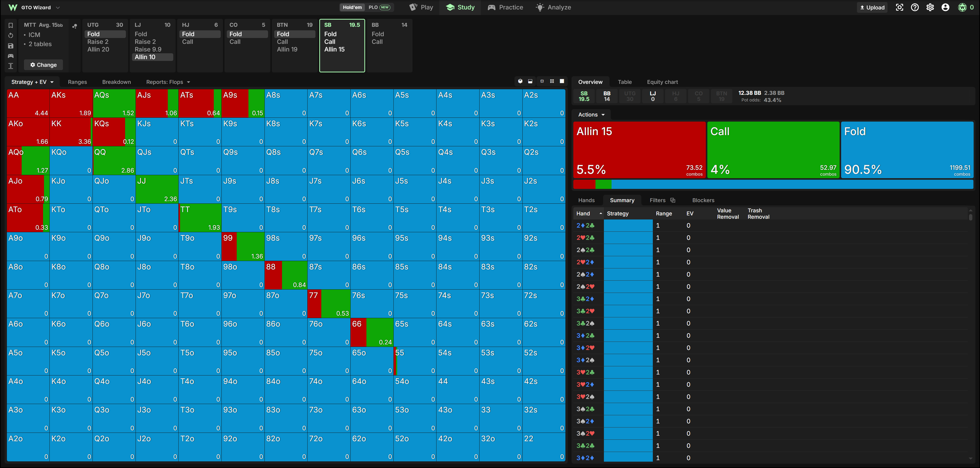Open the user account profile icon

pos(945,7)
